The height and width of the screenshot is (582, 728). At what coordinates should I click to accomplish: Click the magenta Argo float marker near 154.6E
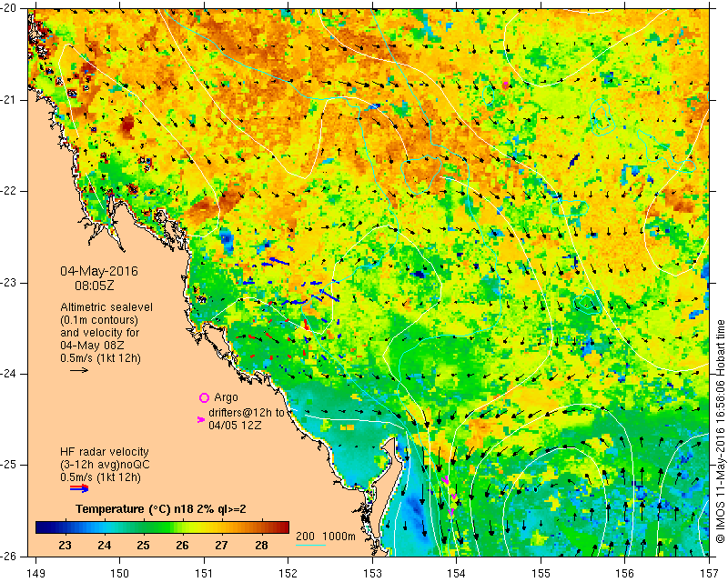pos(506,85)
